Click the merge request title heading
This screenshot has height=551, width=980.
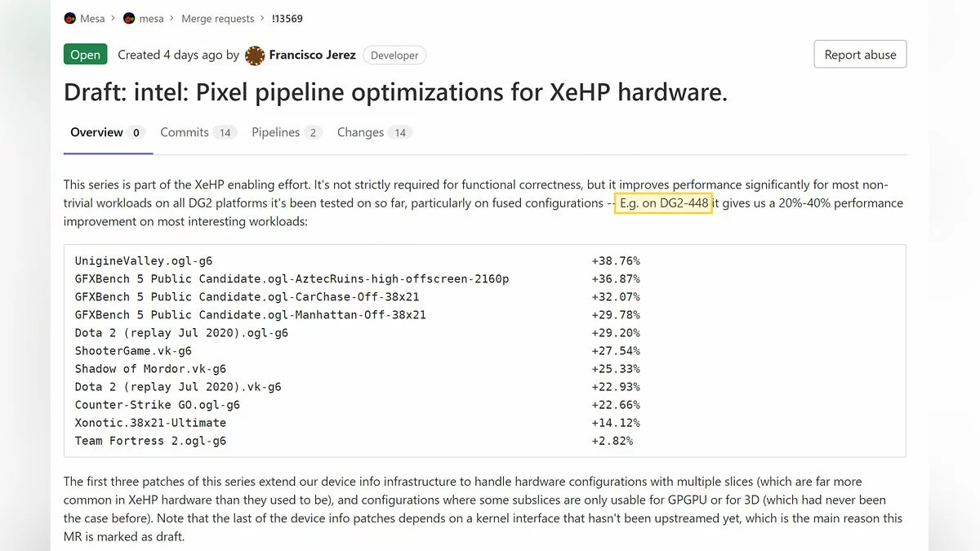395,92
